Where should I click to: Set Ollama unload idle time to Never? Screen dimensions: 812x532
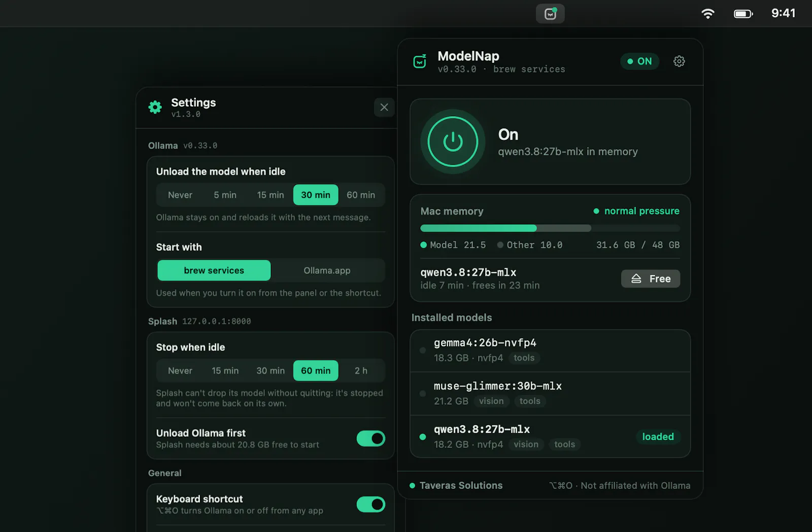click(180, 195)
